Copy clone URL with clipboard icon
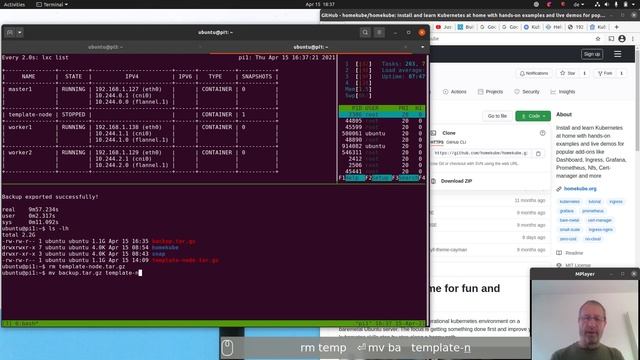640x360 pixels. [x=538, y=153]
